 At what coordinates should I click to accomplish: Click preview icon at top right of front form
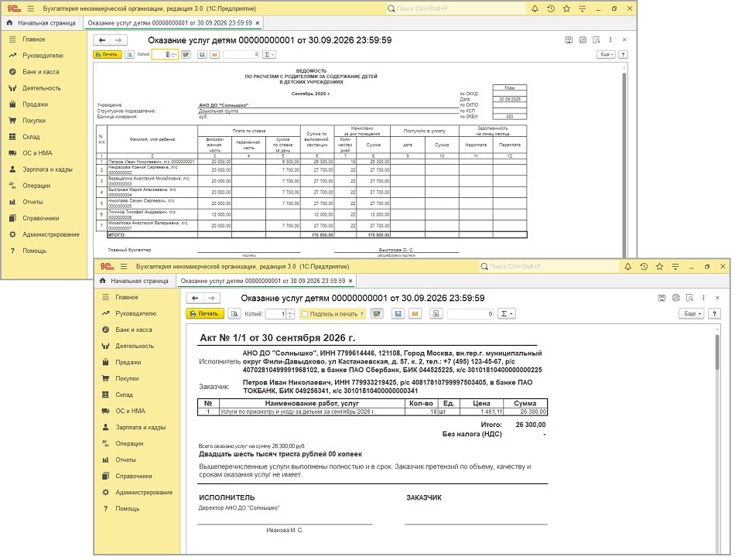[x=689, y=298]
